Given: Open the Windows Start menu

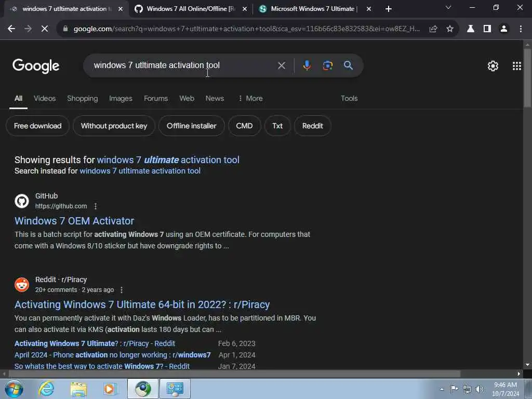Looking at the screenshot, I should pos(14,389).
